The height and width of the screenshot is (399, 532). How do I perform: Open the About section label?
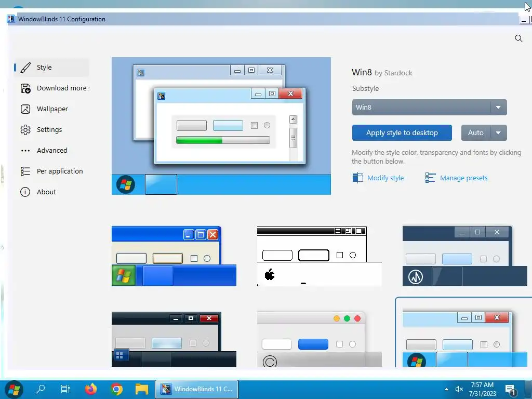46,192
